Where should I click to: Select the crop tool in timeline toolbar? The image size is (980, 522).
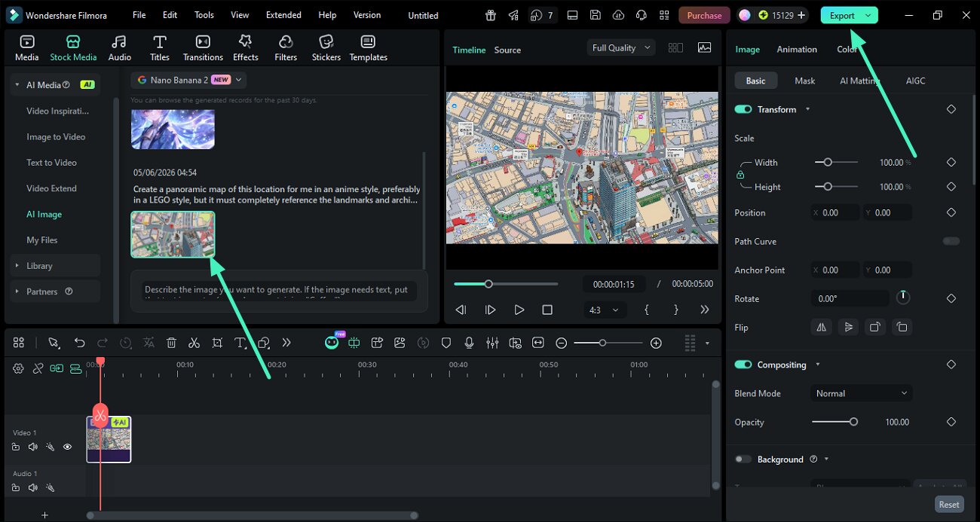pyautogui.click(x=217, y=343)
